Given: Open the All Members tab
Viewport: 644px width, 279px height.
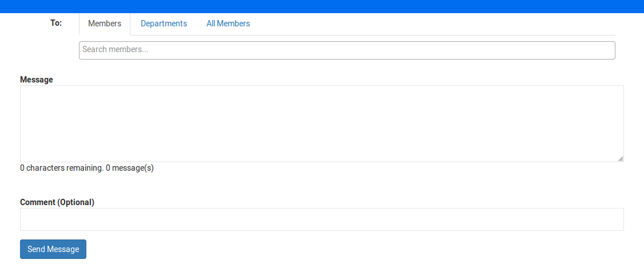Looking at the screenshot, I should tap(228, 24).
